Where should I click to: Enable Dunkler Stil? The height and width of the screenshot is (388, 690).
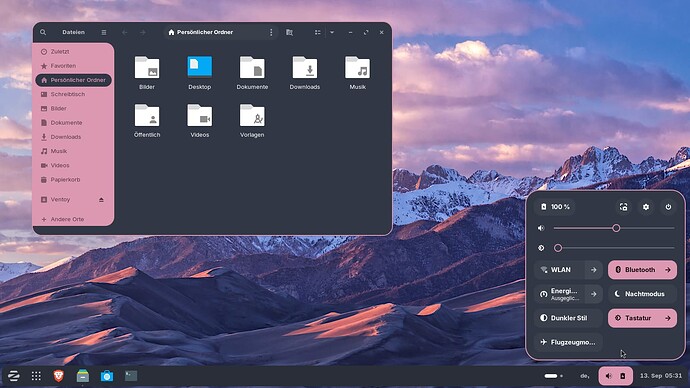pos(568,318)
